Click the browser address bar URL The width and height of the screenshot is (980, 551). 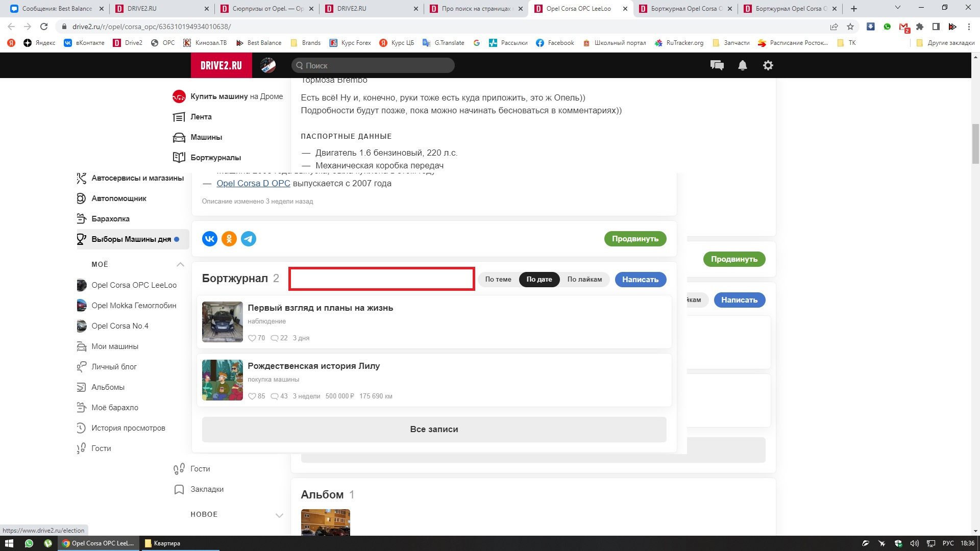tap(151, 27)
